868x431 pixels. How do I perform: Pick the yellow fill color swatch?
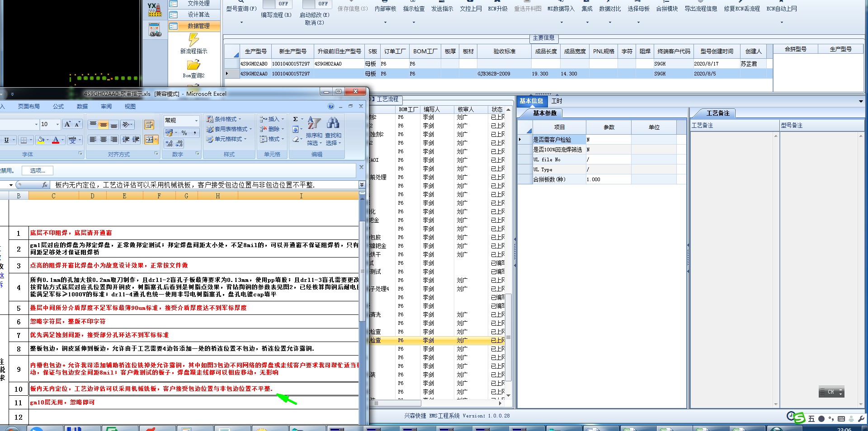pyautogui.click(x=41, y=140)
